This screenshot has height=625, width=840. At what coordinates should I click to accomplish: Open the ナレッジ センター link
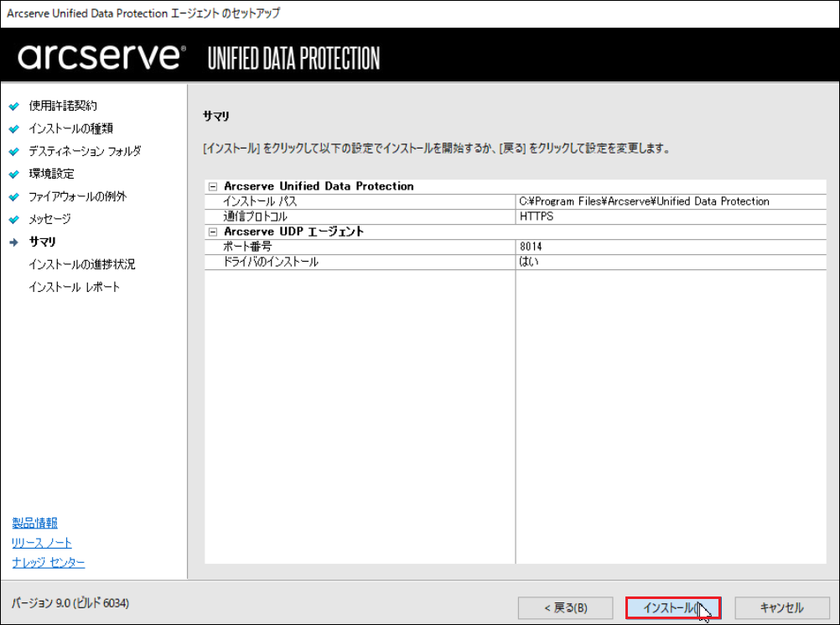point(49,562)
